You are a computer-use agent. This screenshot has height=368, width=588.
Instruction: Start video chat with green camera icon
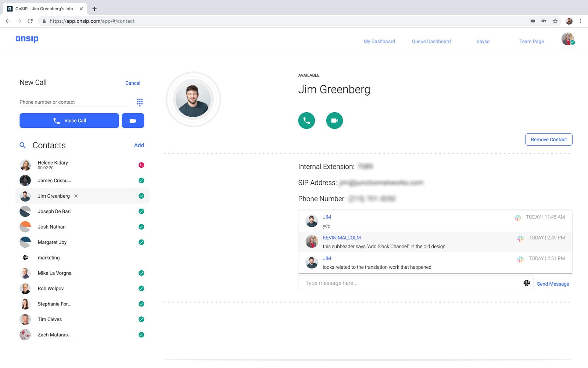coord(334,120)
